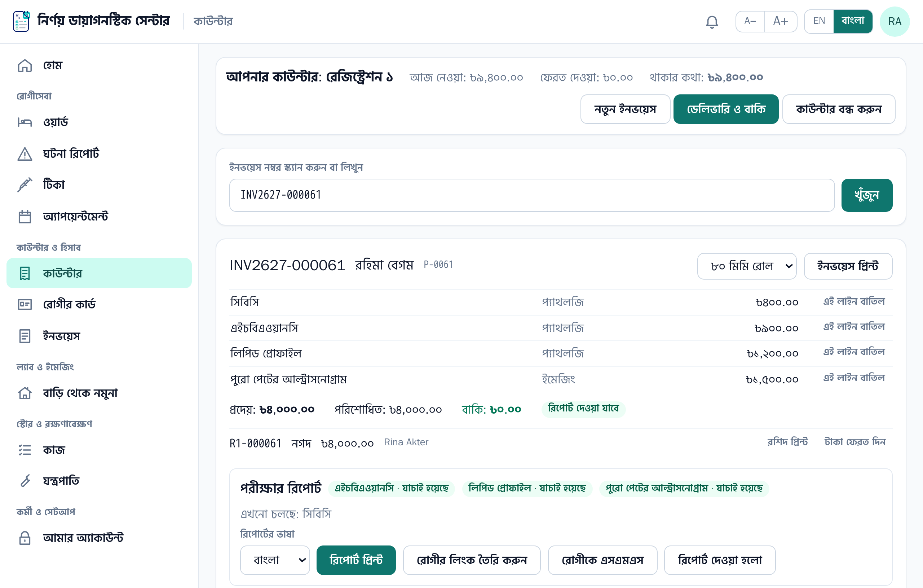
Task: Click the invoice number input field
Action: click(x=532, y=195)
